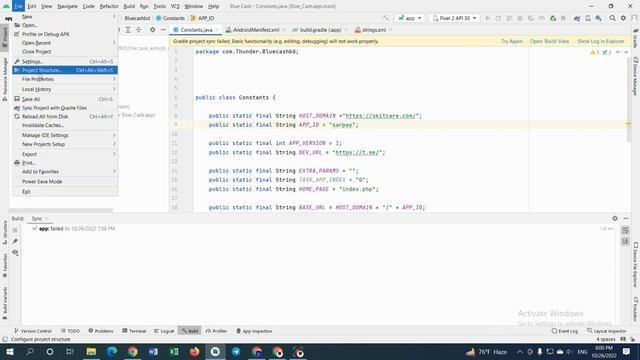
Task: Open the Logcat tool window
Action: point(164,331)
